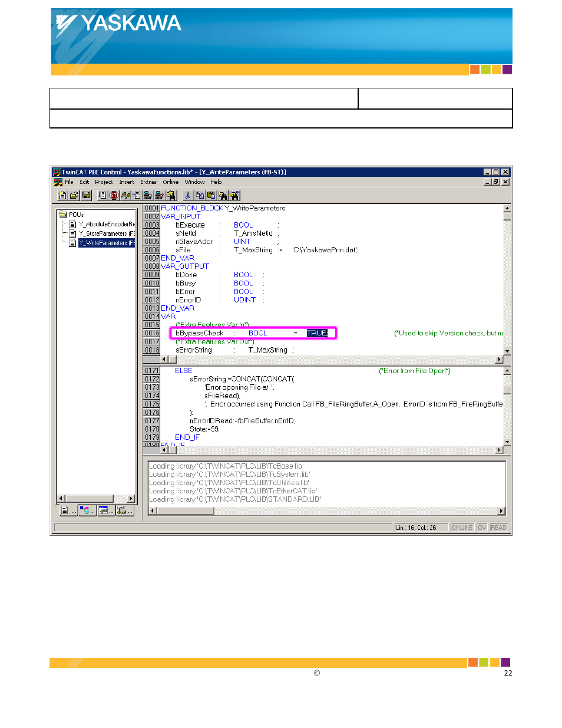The height and width of the screenshot is (728, 562).
Task: Open the Help menu
Action: coord(216,182)
